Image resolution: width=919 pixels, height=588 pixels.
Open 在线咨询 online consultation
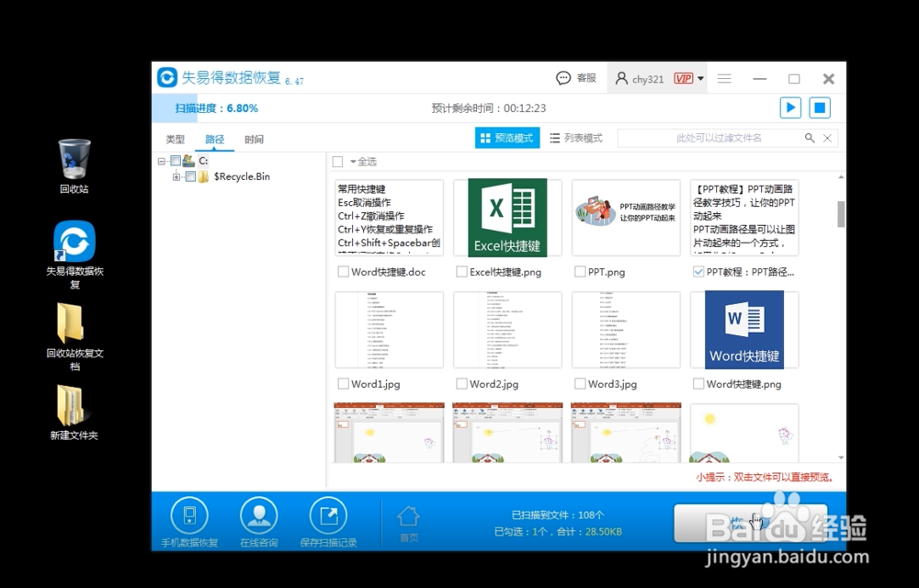click(258, 514)
